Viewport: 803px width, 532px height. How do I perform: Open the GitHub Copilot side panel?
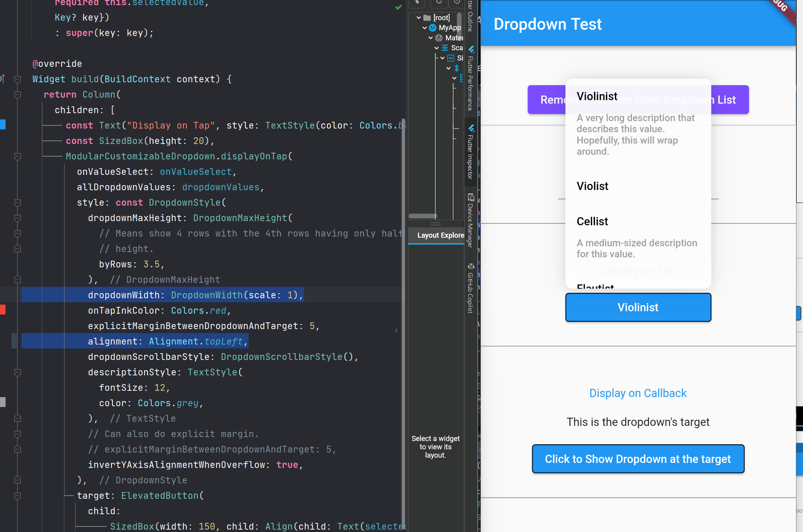point(470,288)
